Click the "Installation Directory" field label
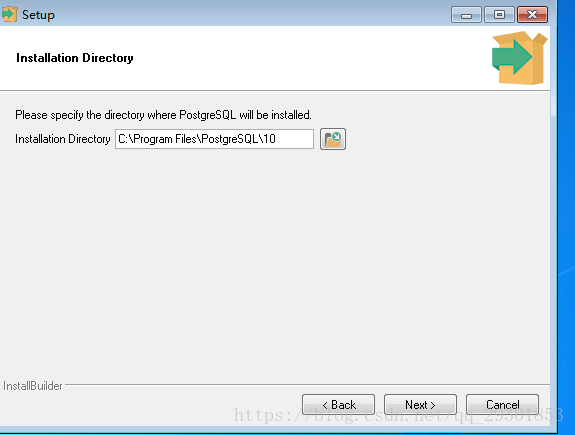 point(63,139)
